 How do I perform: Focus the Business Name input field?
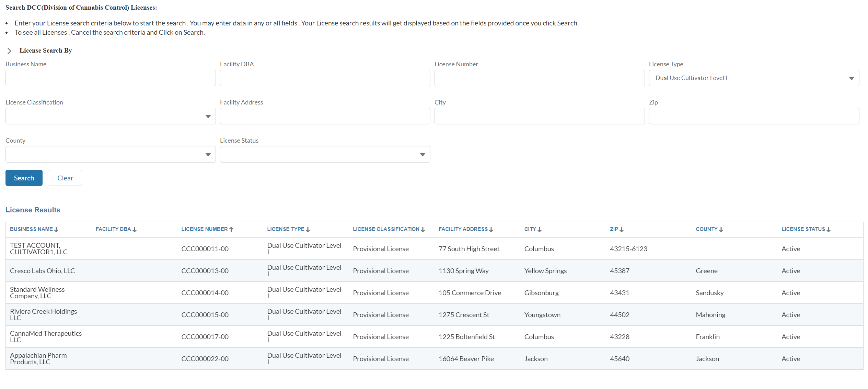[x=111, y=78]
